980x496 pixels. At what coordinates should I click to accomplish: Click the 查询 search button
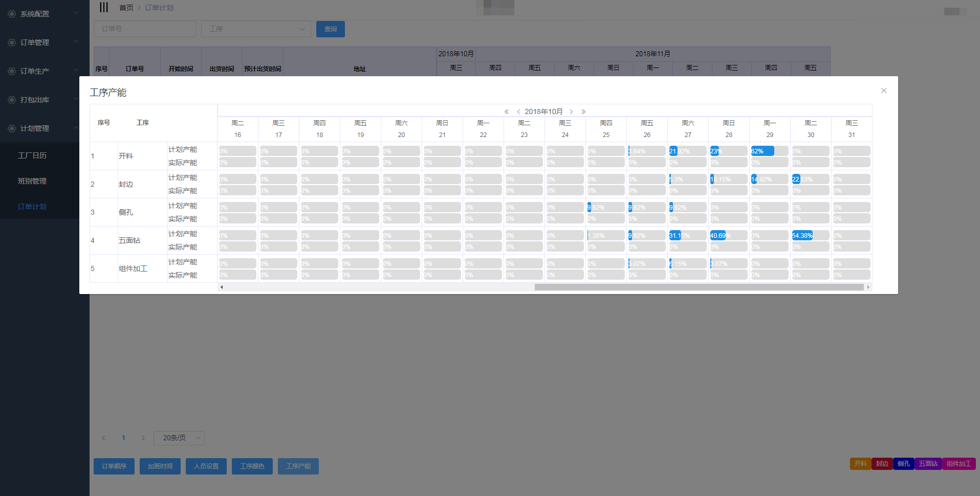tap(330, 29)
